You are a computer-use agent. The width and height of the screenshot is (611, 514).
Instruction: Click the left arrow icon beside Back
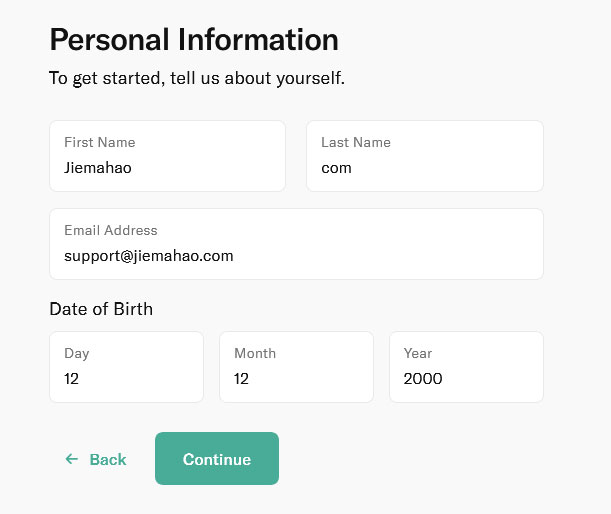tap(71, 459)
